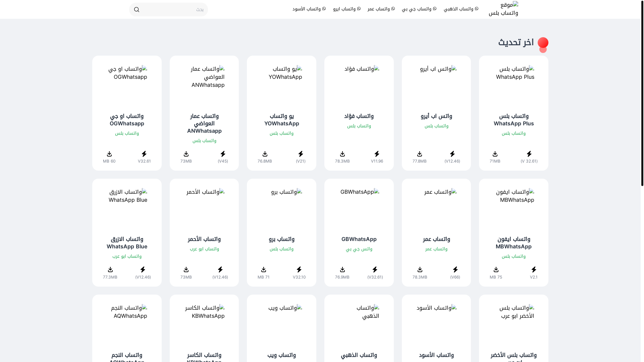Click bolt icon above (V21)
The width and height of the screenshot is (644, 362).
point(301,154)
